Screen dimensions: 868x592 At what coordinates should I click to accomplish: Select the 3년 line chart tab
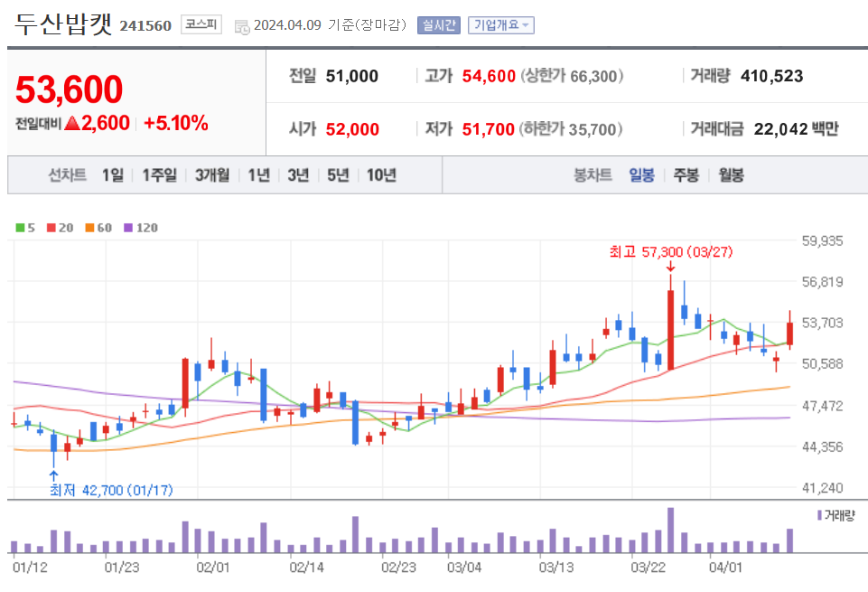tap(298, 175)
